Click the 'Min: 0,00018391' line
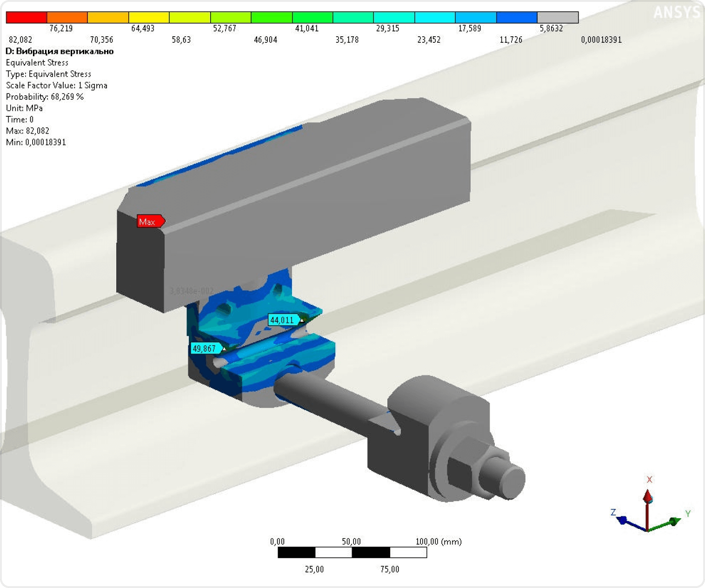 (x=36, y=142)
